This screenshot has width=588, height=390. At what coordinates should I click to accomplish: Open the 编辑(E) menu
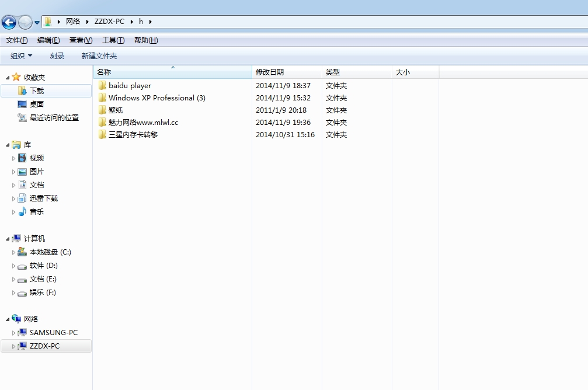tap(48, 40)
